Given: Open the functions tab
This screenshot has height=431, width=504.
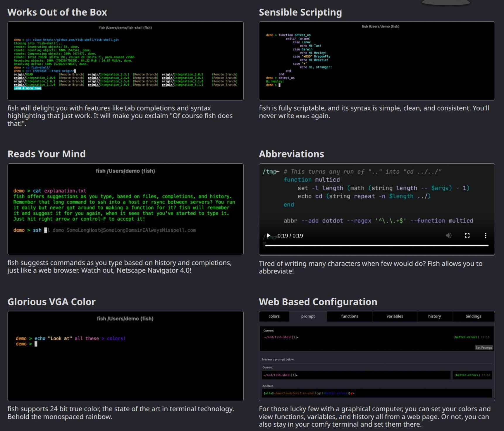Looking at the screenshot, I should (x=350, y=316).
